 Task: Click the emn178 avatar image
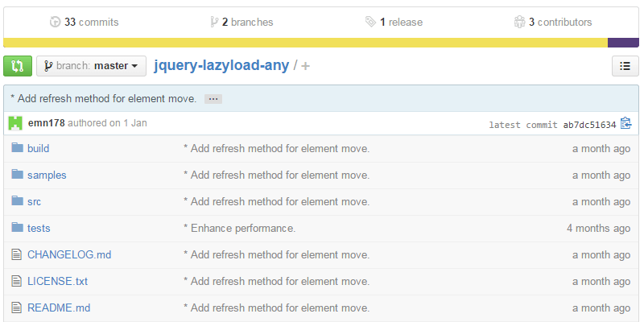tap(15, 124)
